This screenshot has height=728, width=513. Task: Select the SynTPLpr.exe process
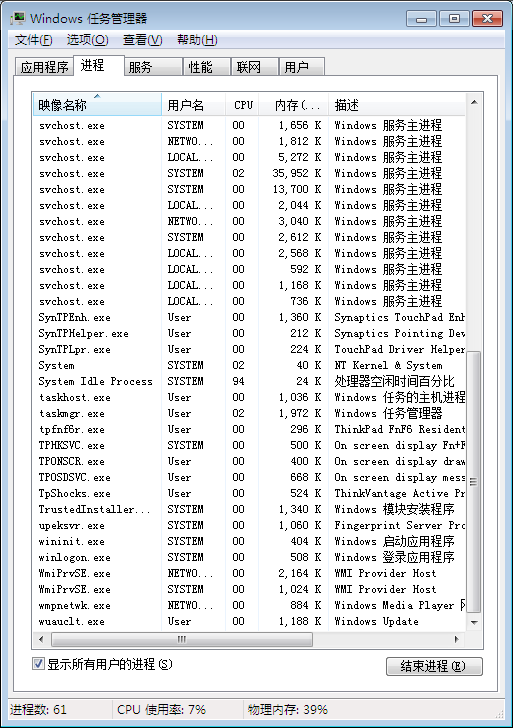249,349
